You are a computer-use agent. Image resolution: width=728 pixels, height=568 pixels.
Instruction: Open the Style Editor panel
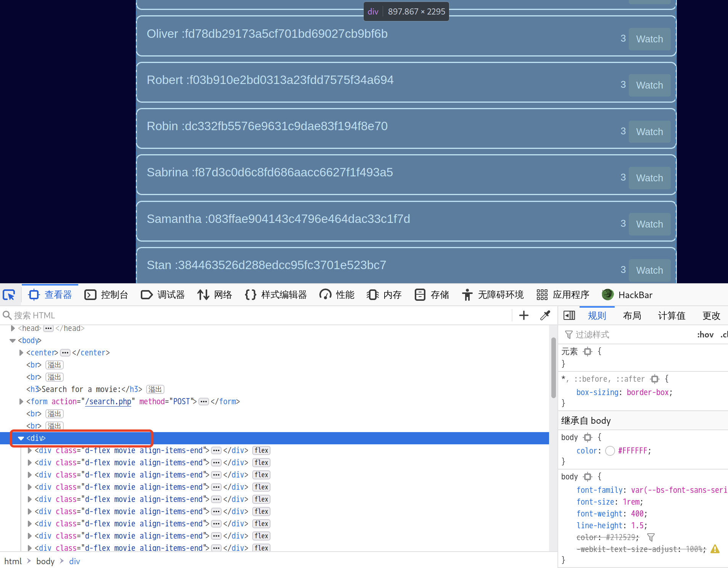click(x=276, y=295)
